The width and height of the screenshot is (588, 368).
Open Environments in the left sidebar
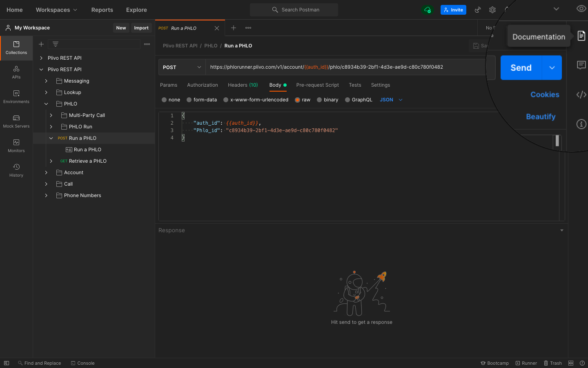pyautogui.click(x=16, y=97)
